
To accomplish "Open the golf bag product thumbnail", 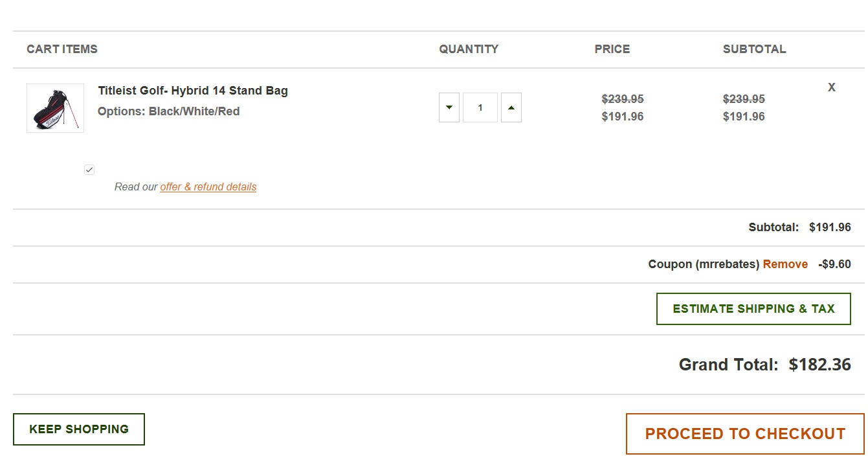I will coord(55,108).
